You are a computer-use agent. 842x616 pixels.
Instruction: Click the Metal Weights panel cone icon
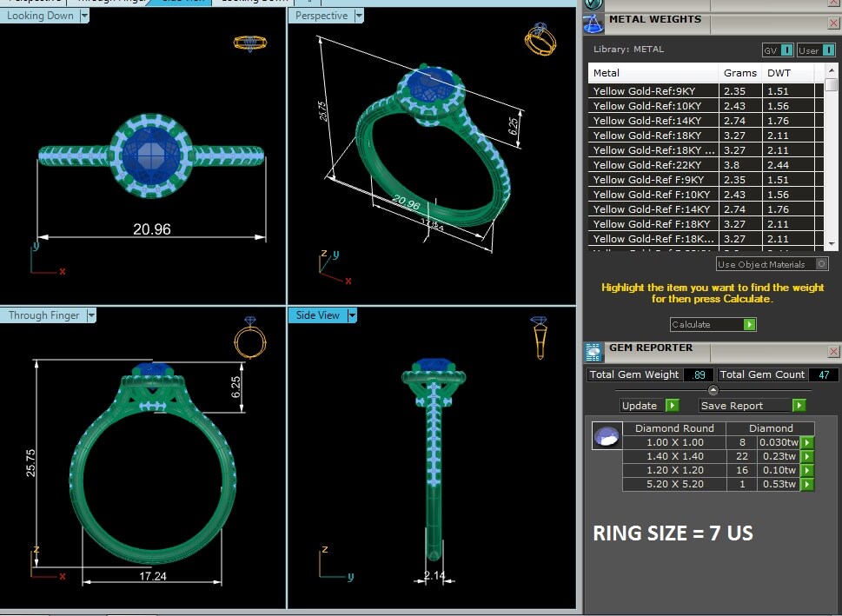tap(593, 23)
